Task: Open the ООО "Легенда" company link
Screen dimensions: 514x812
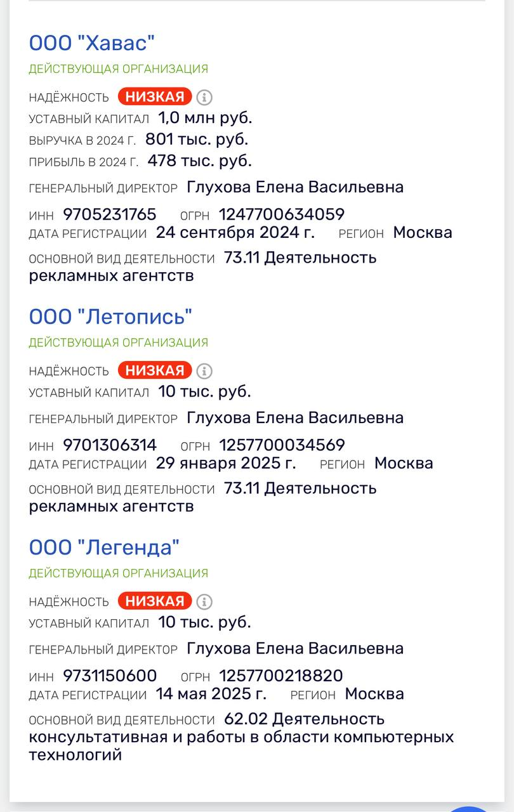Action: [104, 547]
